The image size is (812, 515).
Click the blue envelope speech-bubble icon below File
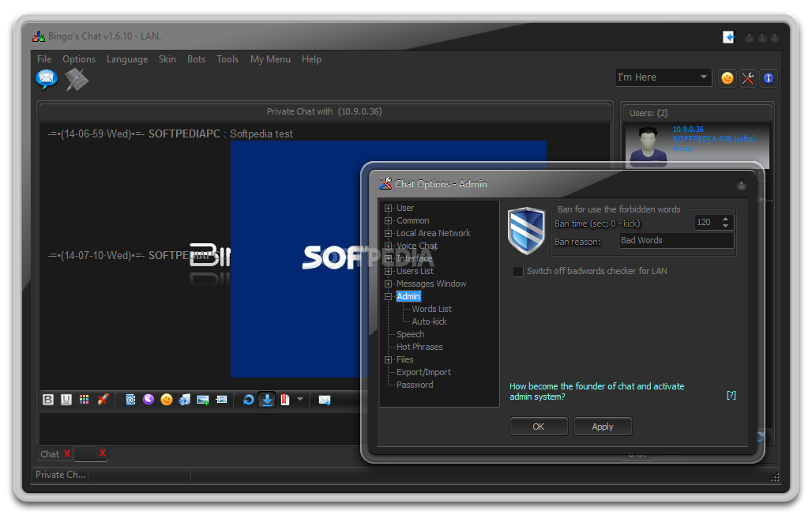click(47, 79)
